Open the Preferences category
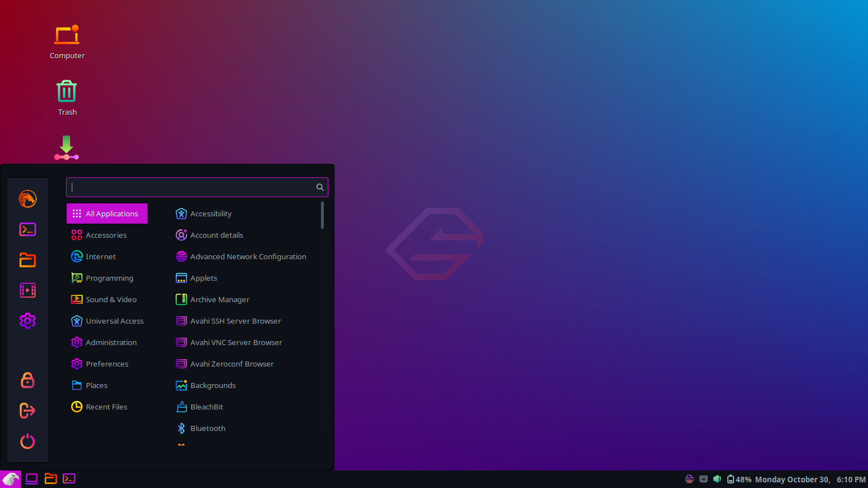The height and width of the screenshot is (488, 868). [x=107, y=364]
